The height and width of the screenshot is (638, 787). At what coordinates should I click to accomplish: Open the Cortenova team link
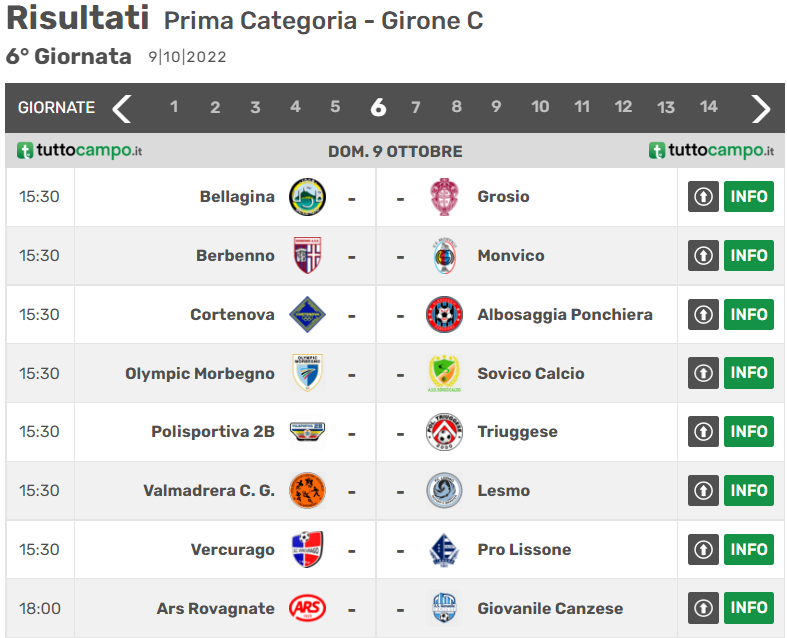tap(232, 314)
